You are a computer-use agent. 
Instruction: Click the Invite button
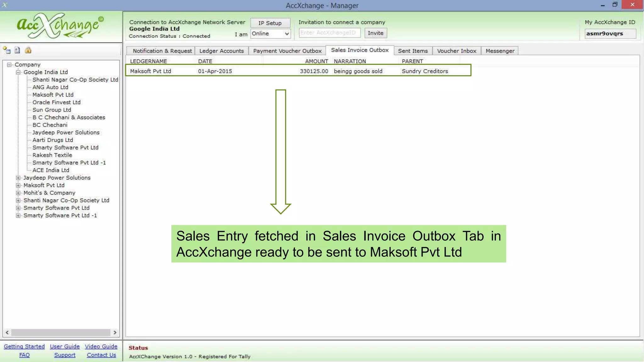[x=375, y=33]
